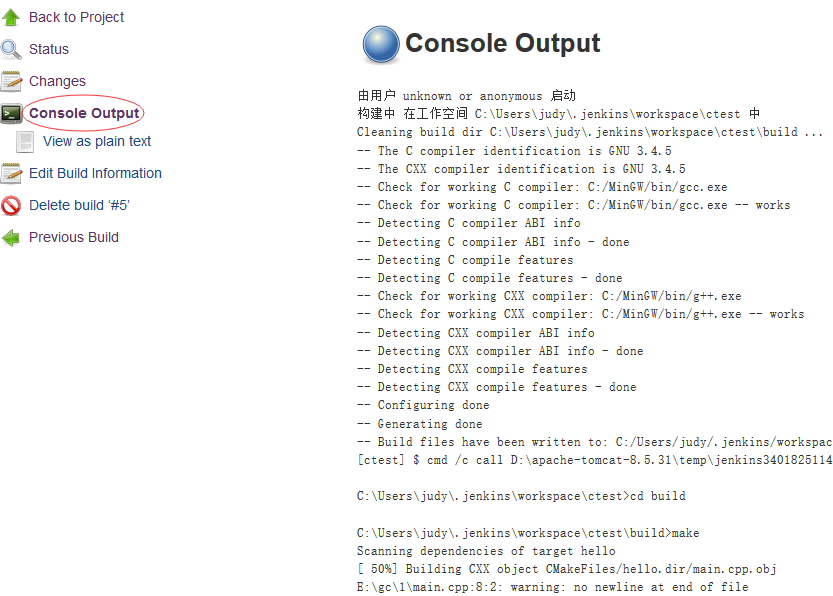
Task: Open the Back to Project link
Action: pyautogui.click(x=75, y=17)
